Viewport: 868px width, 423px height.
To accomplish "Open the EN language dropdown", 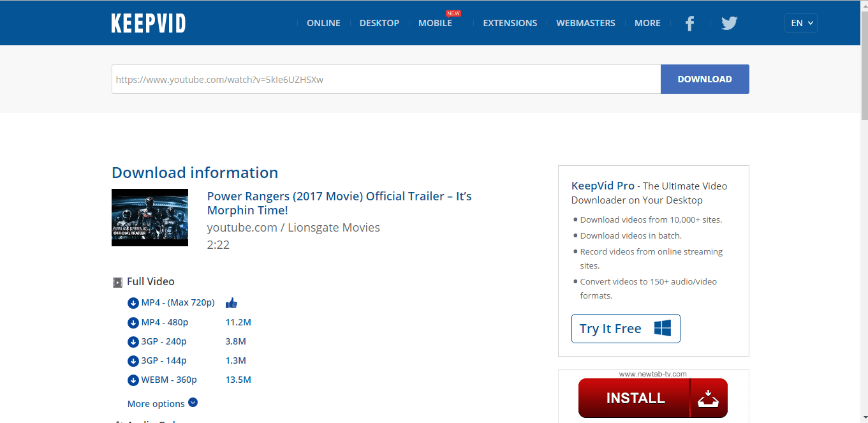I will tap(801, 23).
